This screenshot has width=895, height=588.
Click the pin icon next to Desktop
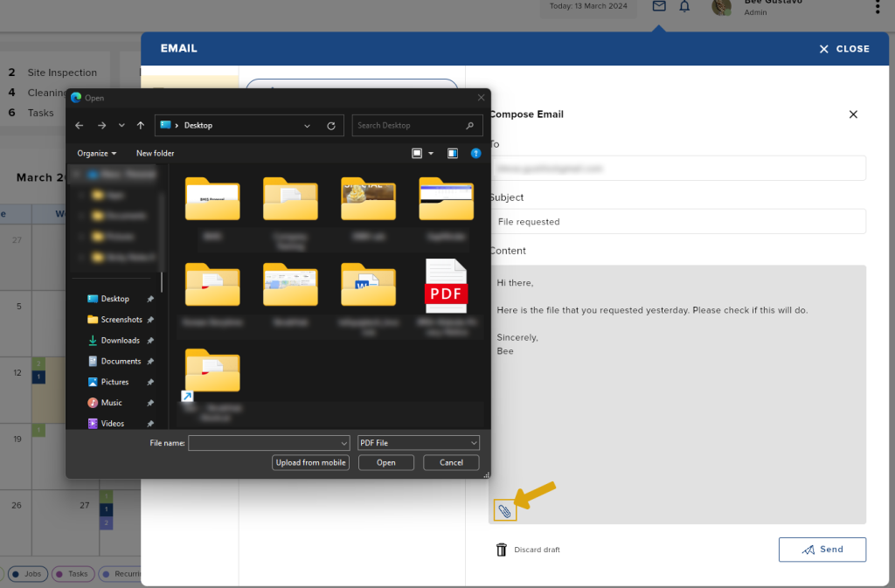pos(150,299)
